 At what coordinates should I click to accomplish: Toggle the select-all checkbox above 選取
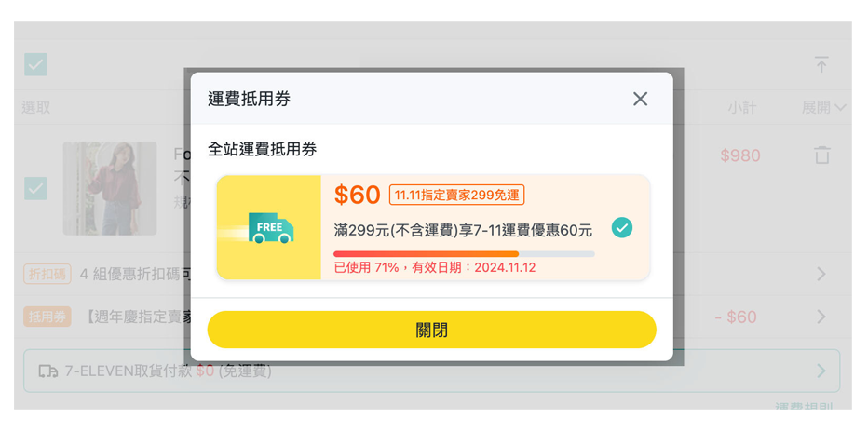(x=35, y=64)
